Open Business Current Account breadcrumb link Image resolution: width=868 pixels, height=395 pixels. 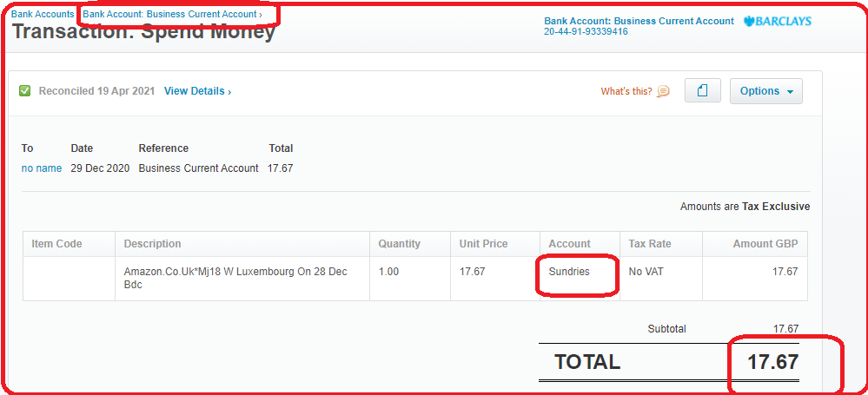click(x=172, y=14)
